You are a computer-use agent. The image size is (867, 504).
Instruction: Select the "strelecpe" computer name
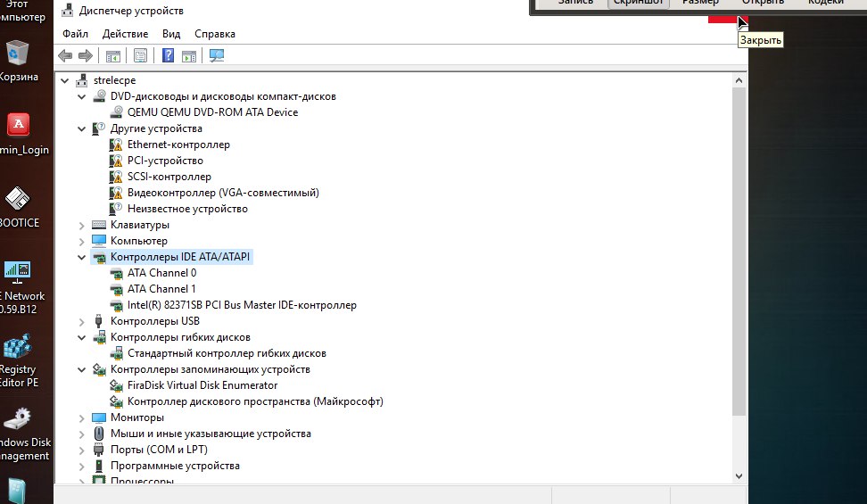[114, 80]
